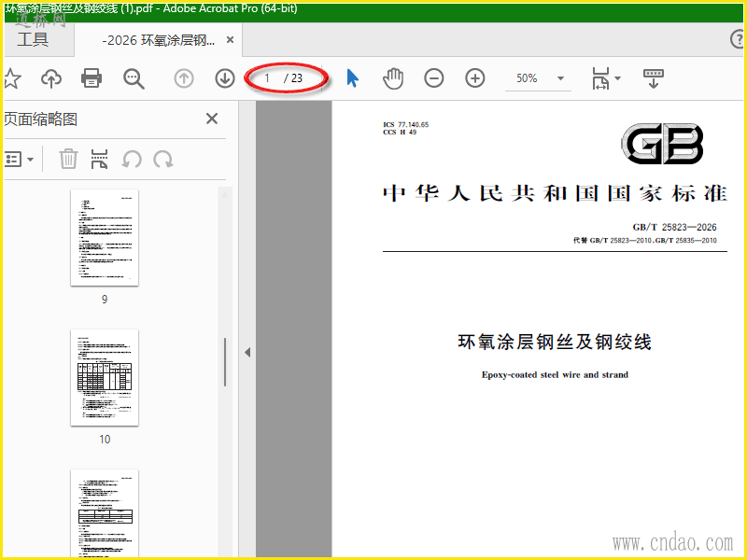Open the help question mark icon
Image resolution: width=747 pixels, height=560 pixels.
[737, 39]
